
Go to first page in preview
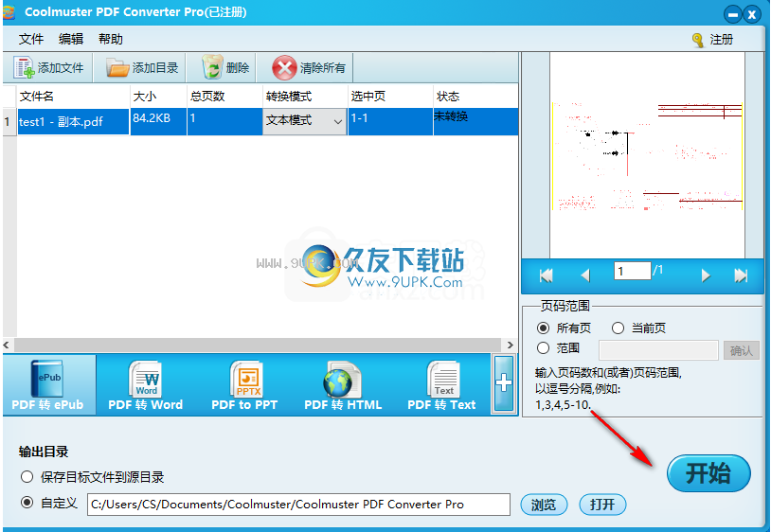[x=546, y=275]
